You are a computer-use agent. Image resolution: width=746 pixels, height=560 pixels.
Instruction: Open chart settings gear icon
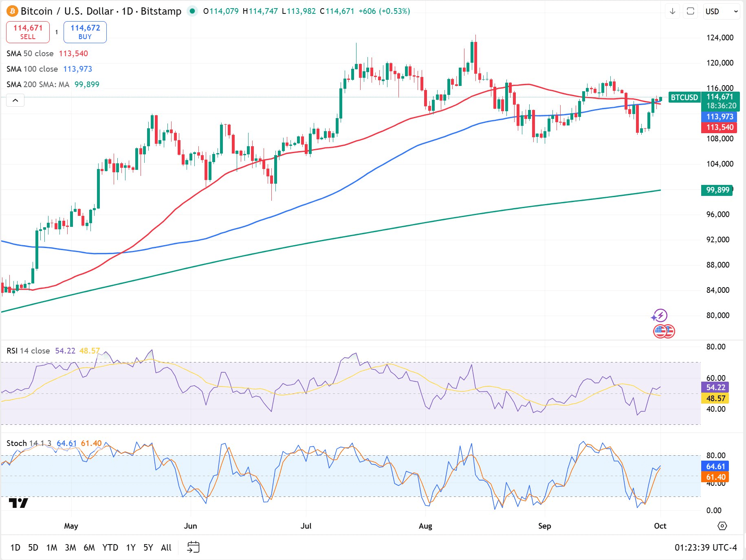coord(722,526)
